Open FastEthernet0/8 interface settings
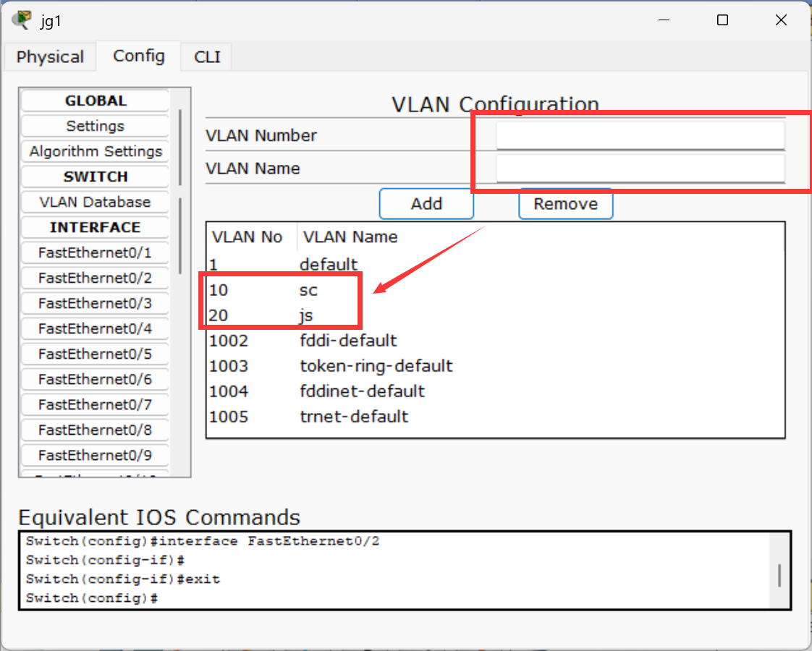 coord(96,430)
